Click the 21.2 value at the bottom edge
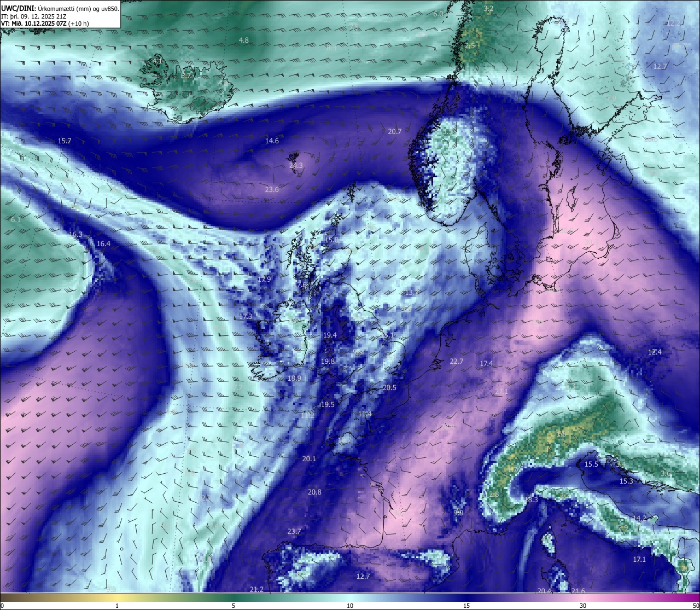The width and height of the screenshot is (700, 610). pos(256,590)
